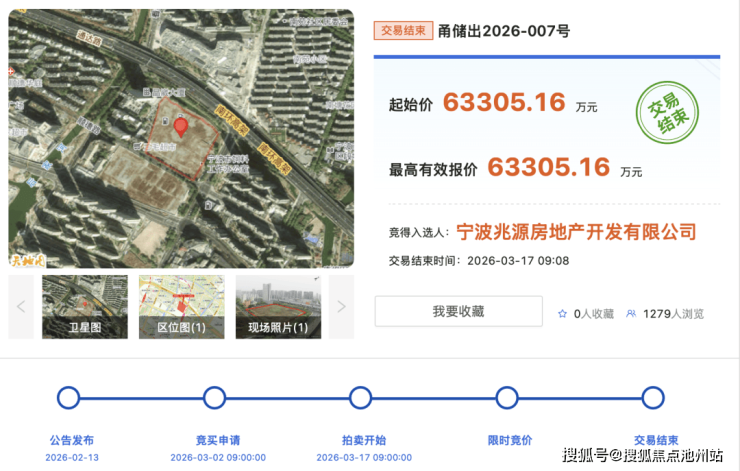740x471 pixels.
Task: Open the 卫星图 thumbnail
Action: (x=85, y=306)
